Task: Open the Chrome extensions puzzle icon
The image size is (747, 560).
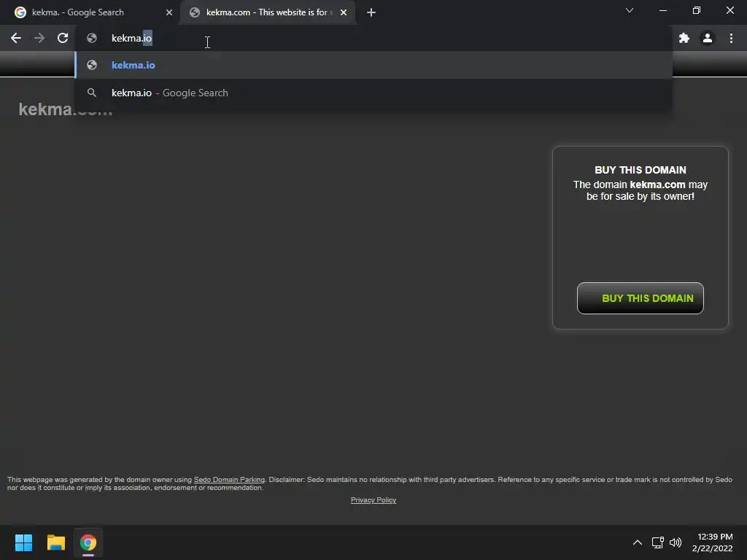Action: (684, 38)
